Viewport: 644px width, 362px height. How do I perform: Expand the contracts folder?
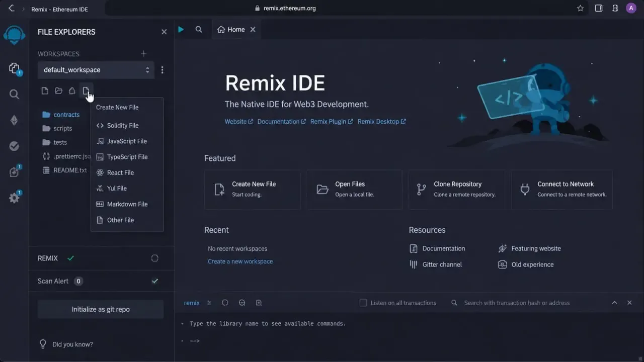click(x=60, y=115)
